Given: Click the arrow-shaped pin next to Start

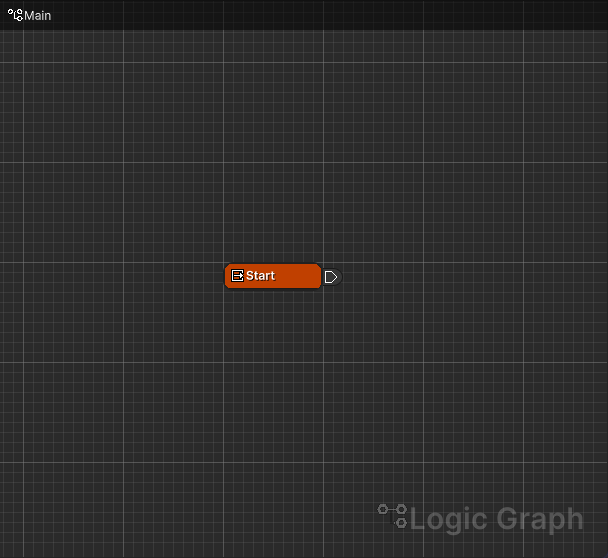Looking at the screenshot, I should [x=331, y=277].
